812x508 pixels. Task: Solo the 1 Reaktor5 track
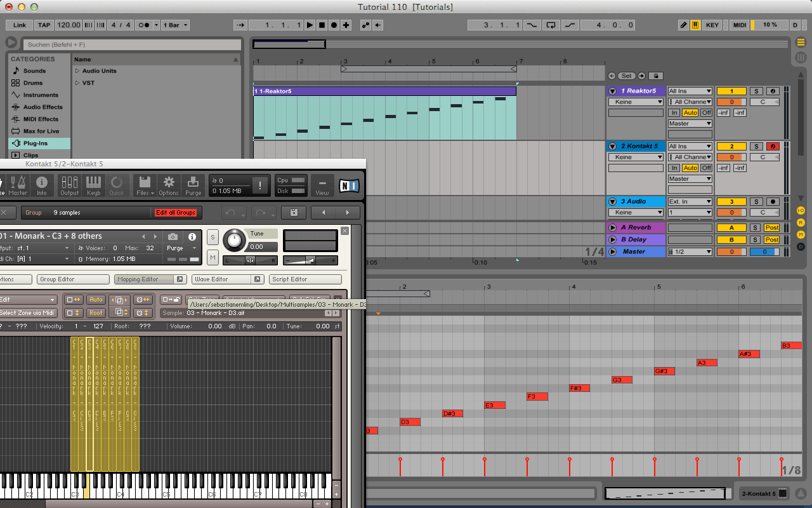tap(755, 91)
